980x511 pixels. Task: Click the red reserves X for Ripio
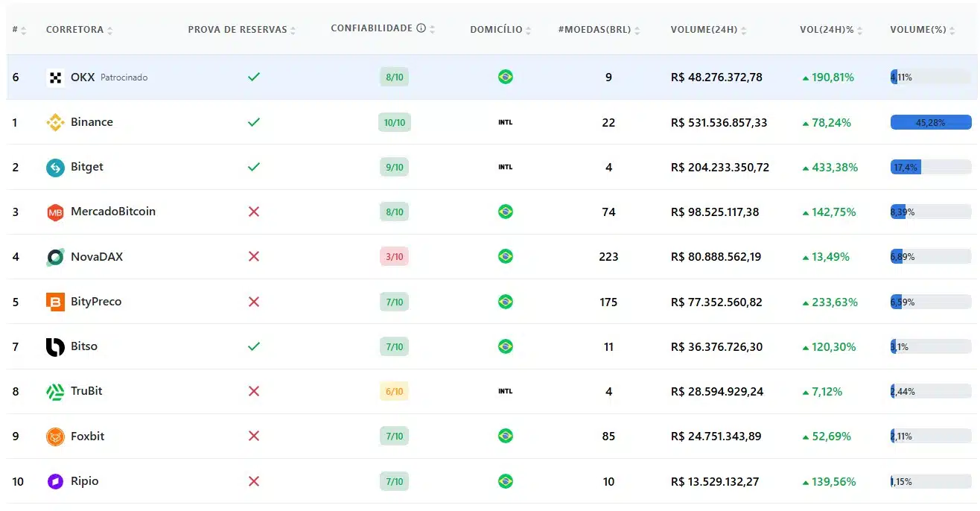(x=254, y=481)
